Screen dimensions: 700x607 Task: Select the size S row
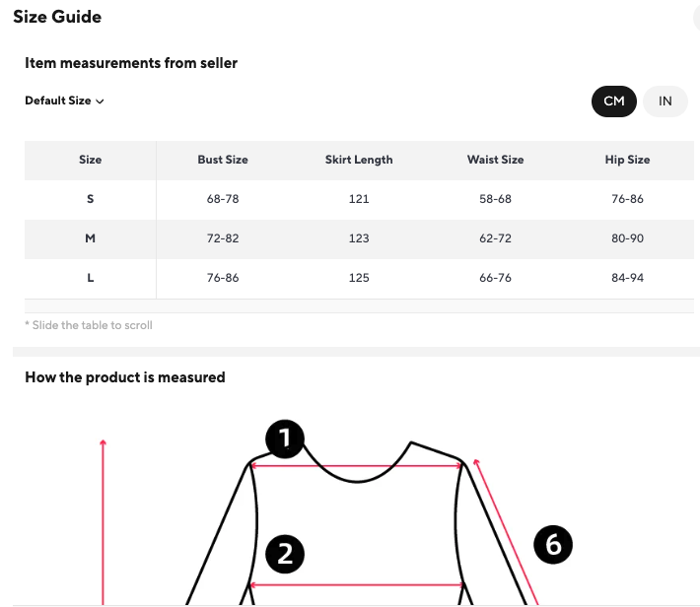click(91, 199)
